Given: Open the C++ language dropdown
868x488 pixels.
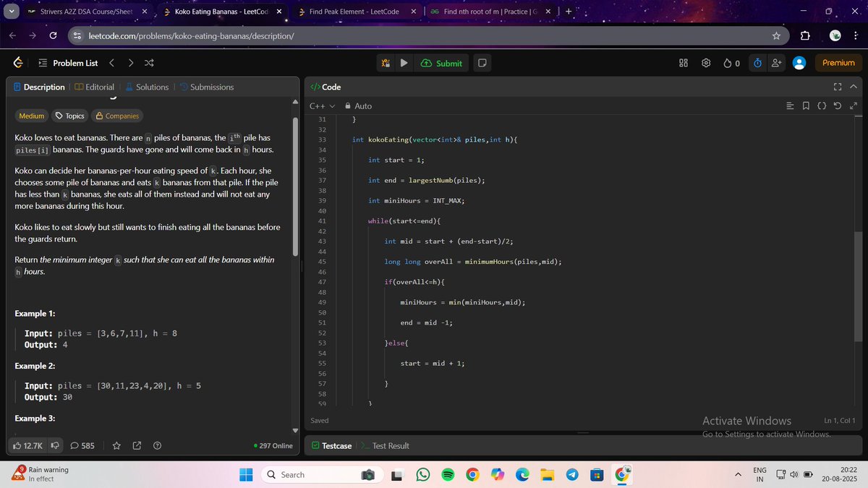Looking at the screenshot, I should coord(322,106).
